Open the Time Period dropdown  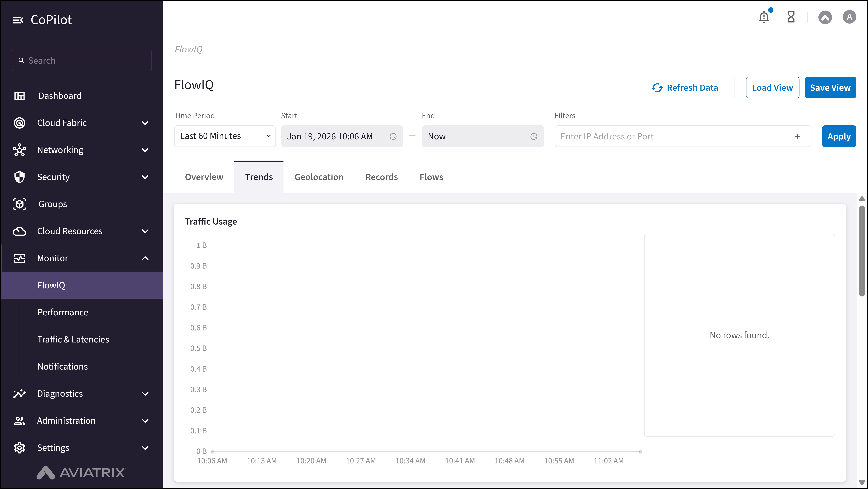tap(225, 136)
